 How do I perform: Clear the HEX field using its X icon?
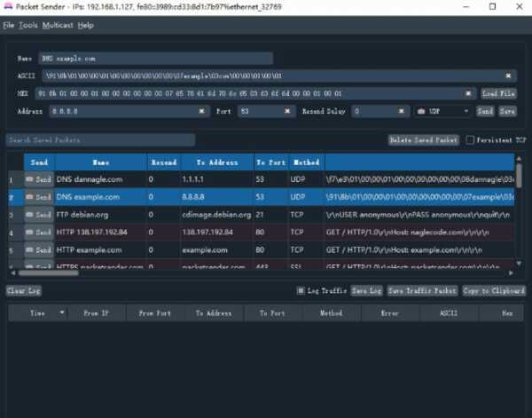pos(469,93)
